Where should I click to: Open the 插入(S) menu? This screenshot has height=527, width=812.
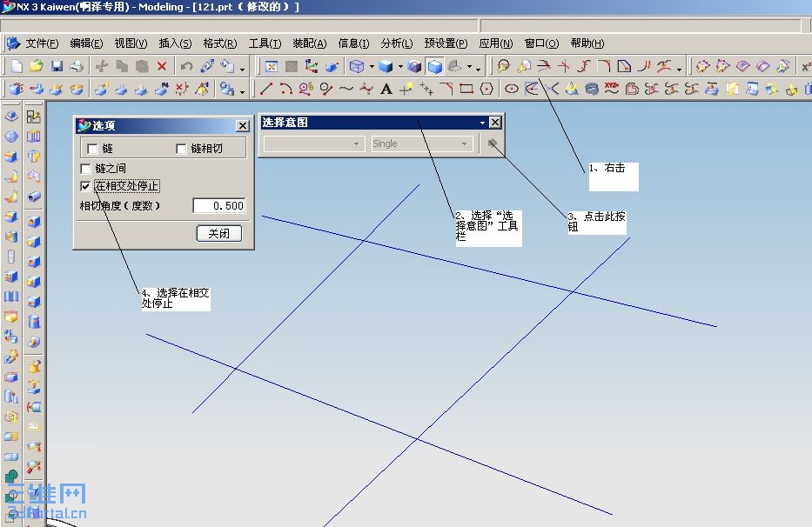pyautogui.click(x=175, y=43)
